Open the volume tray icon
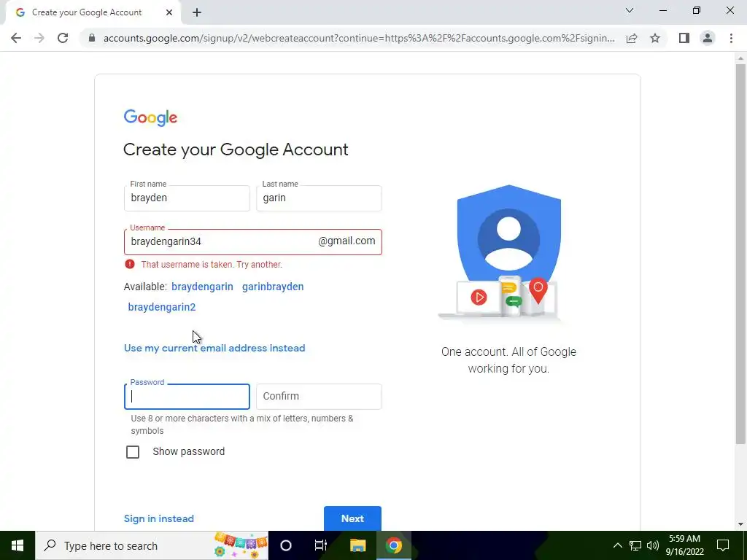The height and width of the screenshot is (560, 747). tap(653, 545)
